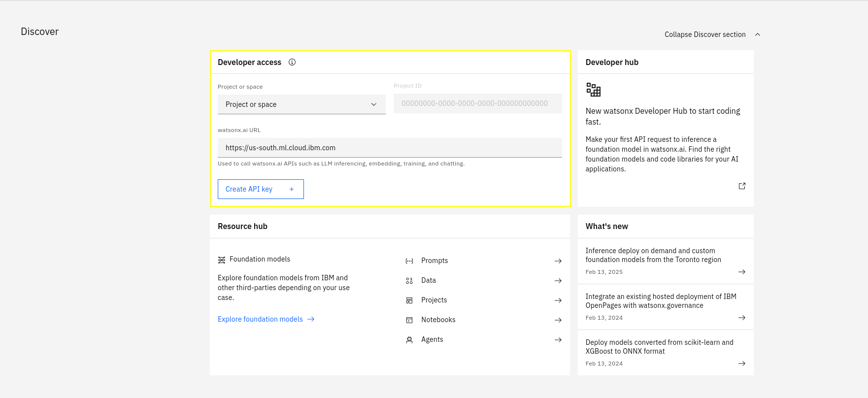The width and height of the screenshot is (868, 398).
Task: Collapse the Discover section
Action: tap(712, 34)
